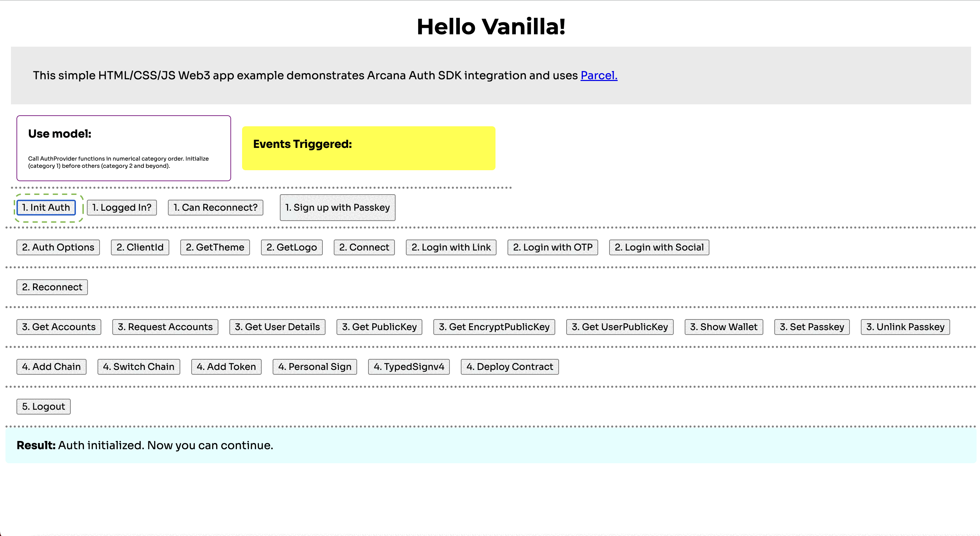Click the Init Auth button

tap(46, 207)
